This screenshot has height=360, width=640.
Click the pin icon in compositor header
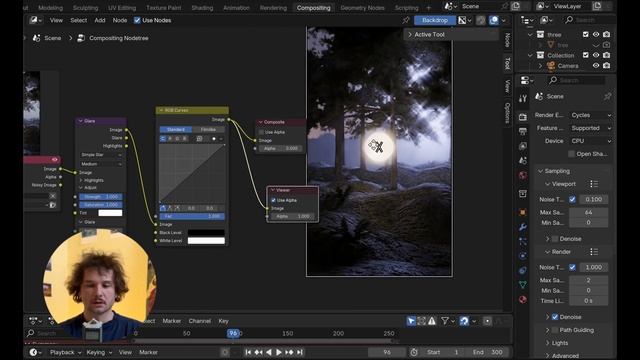(x=406, y=20)
